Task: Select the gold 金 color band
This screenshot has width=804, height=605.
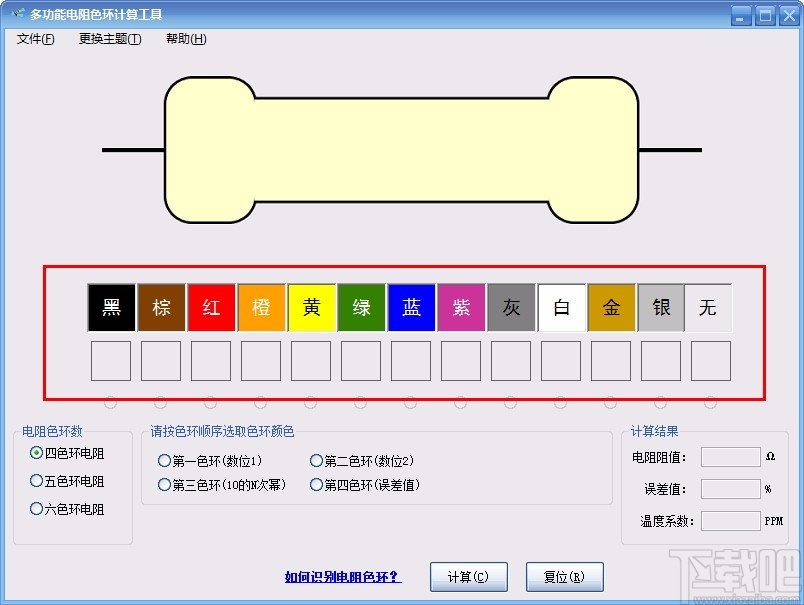Action: tap(611, 307)
